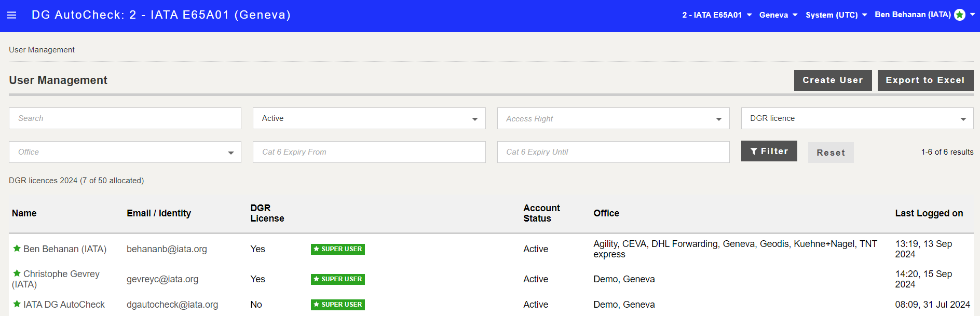
Task: Click the DGR License column header
Action: click(x=267, y=213)
